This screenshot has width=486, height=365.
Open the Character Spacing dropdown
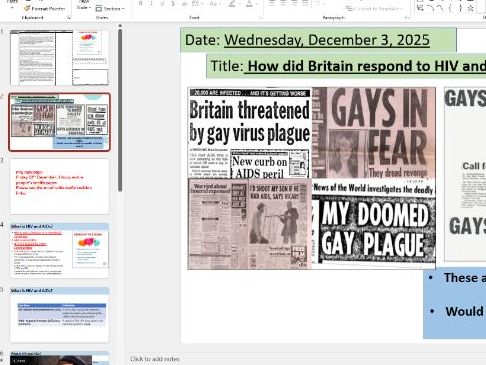pos(197,4)
